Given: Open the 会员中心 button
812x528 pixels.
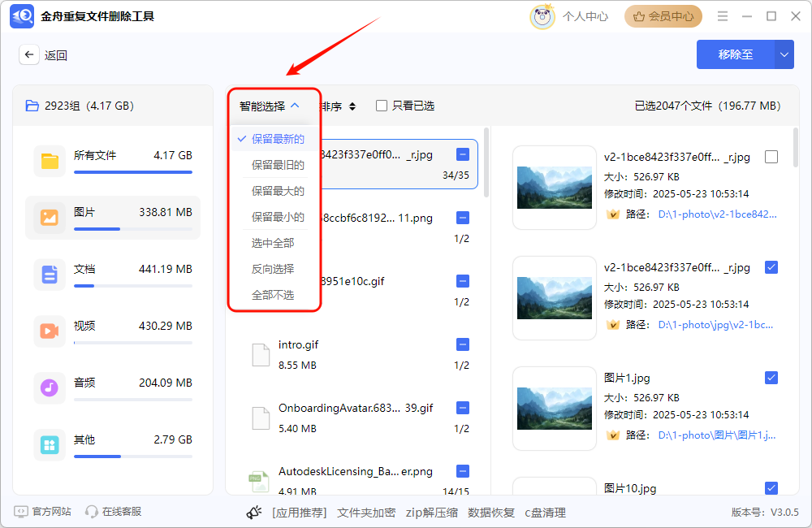Looking at the screenshot, I should (x=663, y=16).
